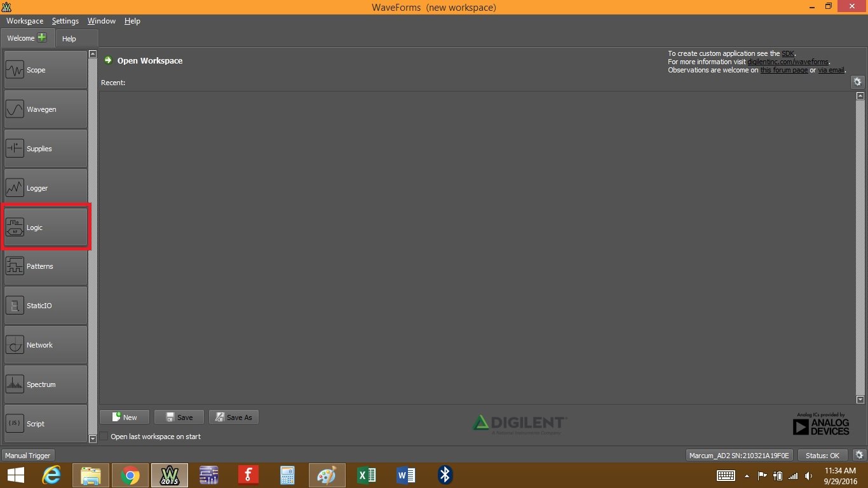Open the Settings menu

[x=65, y=21]
